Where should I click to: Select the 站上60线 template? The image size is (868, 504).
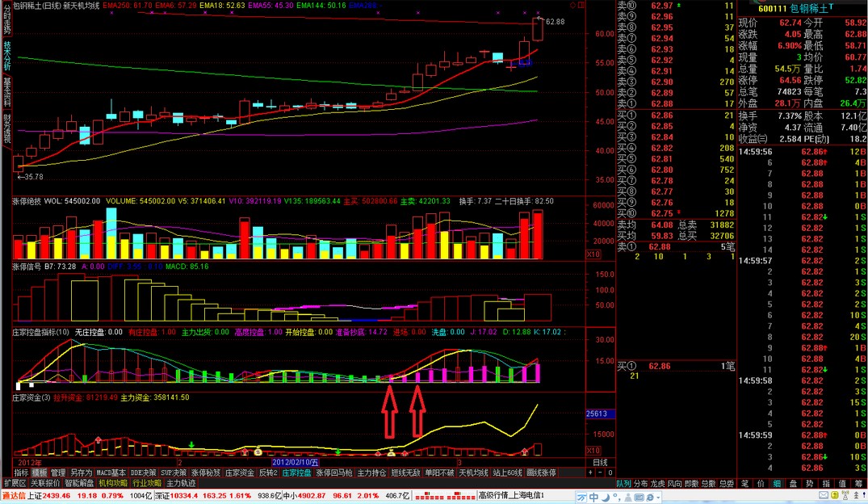click(x=508, y=473)
